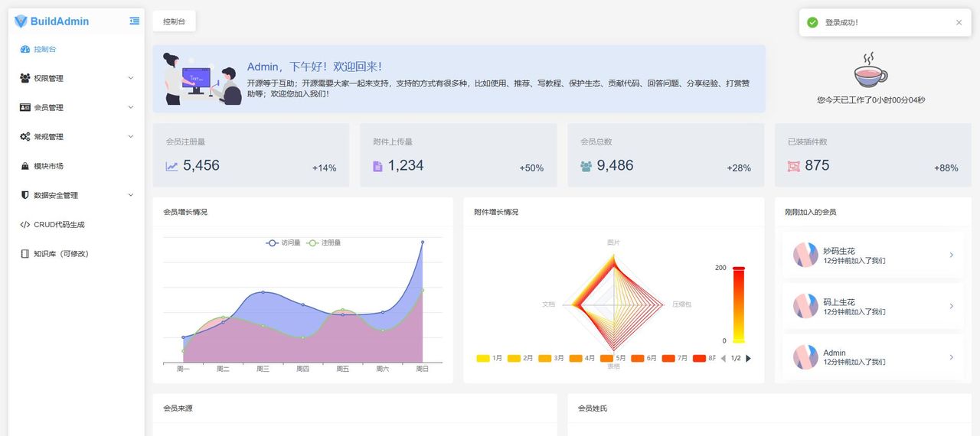Screen dimensions: 980x436
Task: Toggle the 5月 legend entry
Action: tap(613, 358)
